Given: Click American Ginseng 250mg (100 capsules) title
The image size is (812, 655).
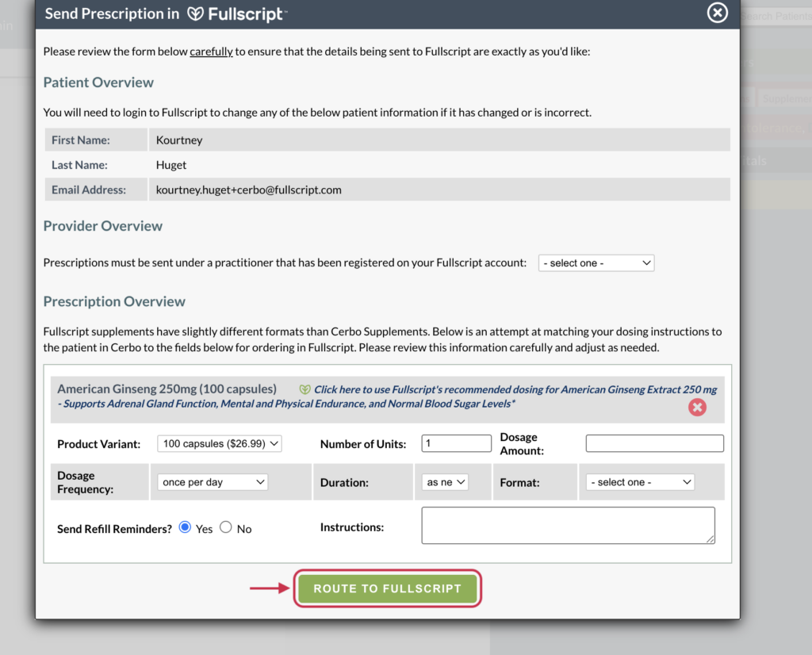Looking at the screenshot, I should (167, 389).
